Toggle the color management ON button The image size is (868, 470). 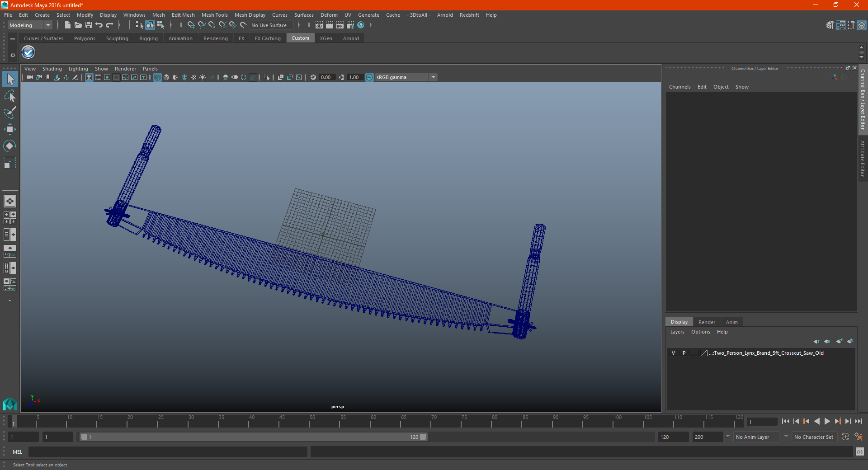[369, 77]
